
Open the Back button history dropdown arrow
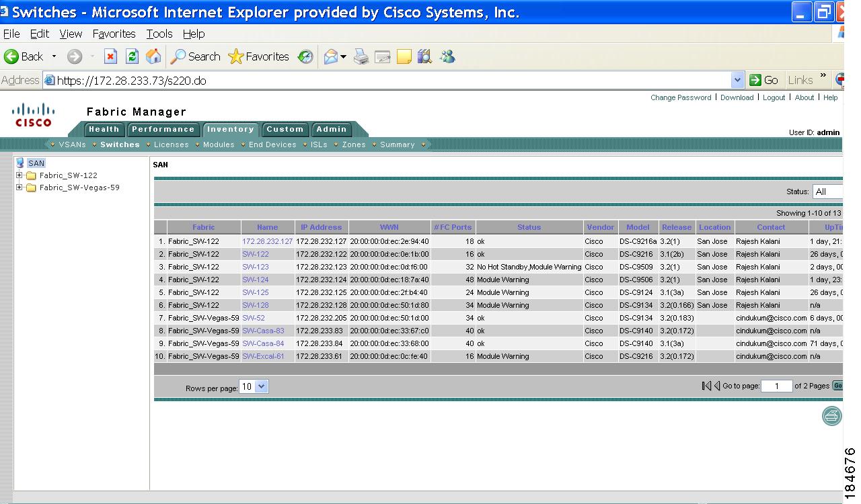coord(54,57)
